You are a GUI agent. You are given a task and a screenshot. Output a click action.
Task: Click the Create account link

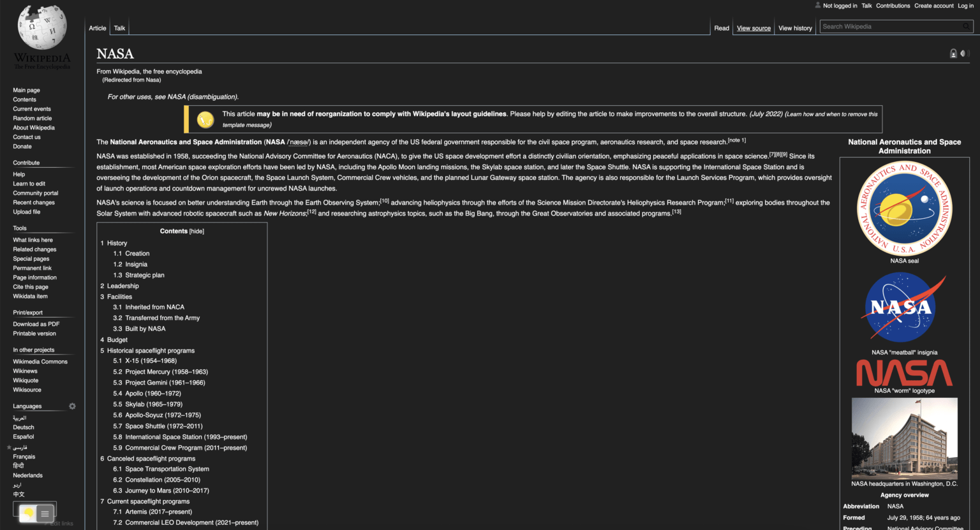[x=933, y=6]
